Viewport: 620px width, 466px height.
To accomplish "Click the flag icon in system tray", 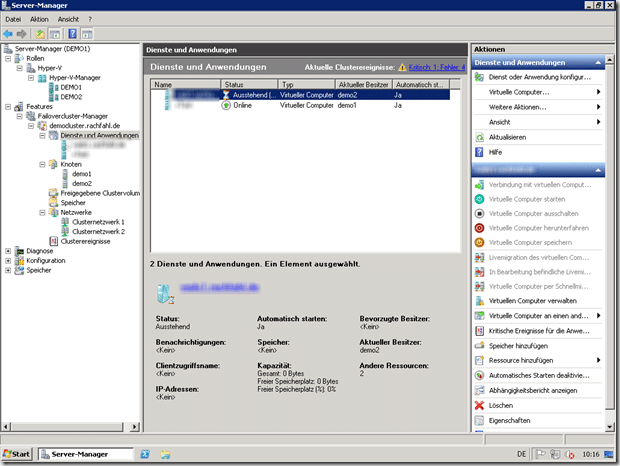I will tap(541, 454).
